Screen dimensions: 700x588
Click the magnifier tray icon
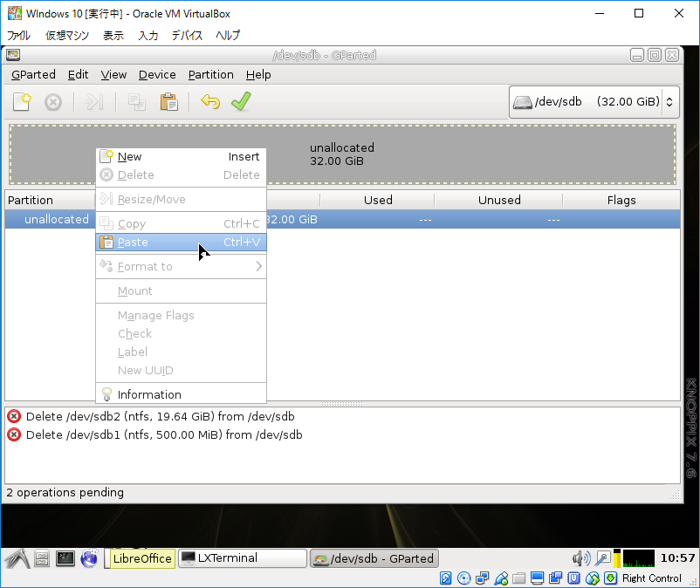point(603,558)
